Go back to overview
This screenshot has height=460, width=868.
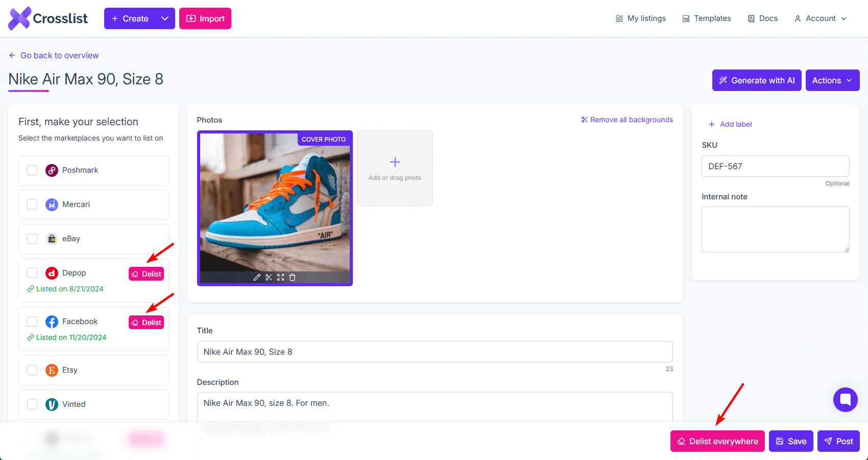tap(54, 55)
